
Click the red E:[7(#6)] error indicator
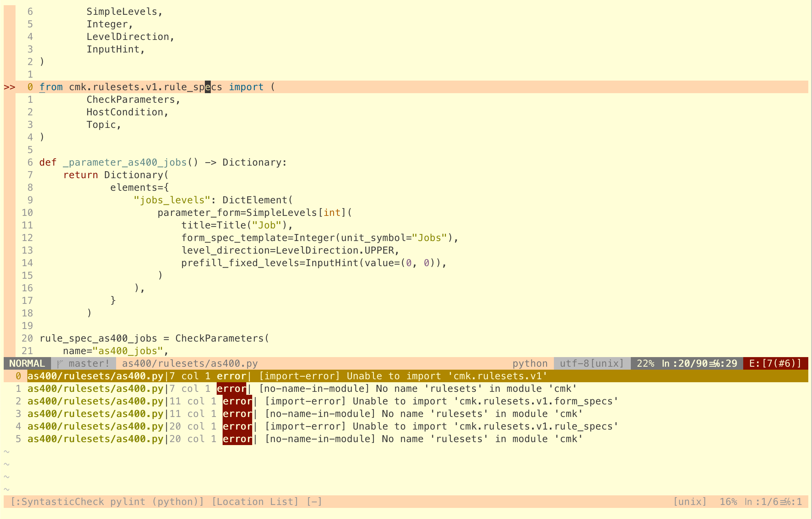[775, 364]
